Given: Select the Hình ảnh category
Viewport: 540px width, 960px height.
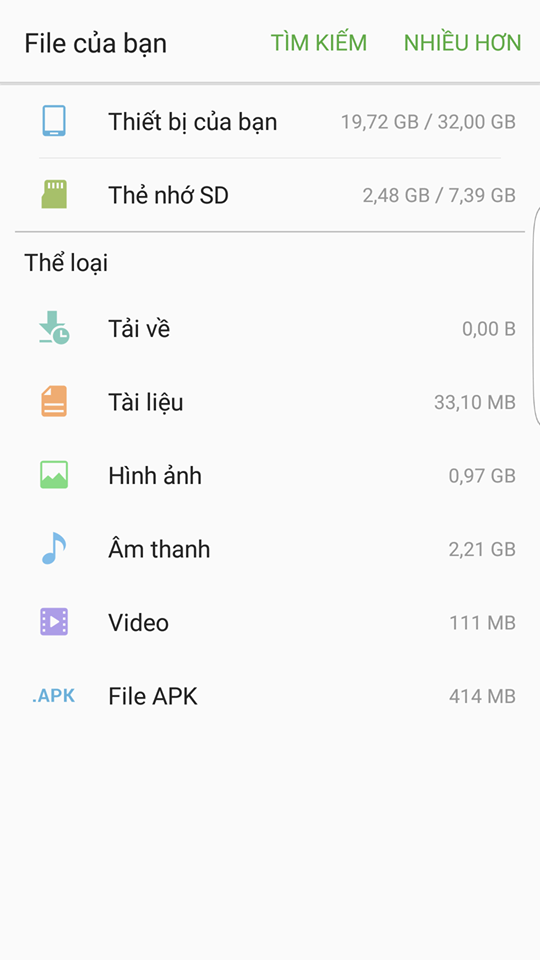Looking at the screenshot, I should [270, 476].
